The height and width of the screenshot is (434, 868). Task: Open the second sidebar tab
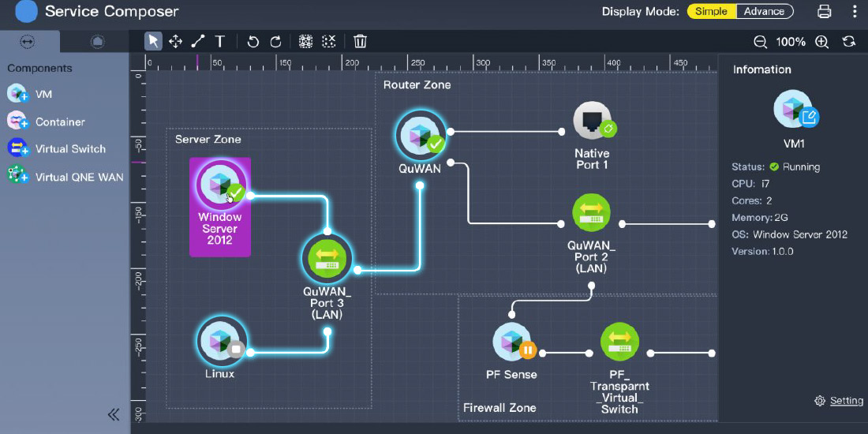coord(96,41)
